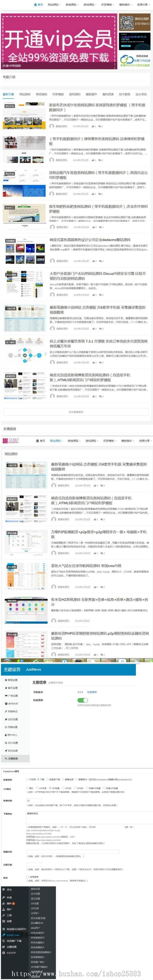
Task: Switch to the 微信源码 category tab
Action: click(x=41, y=94)
